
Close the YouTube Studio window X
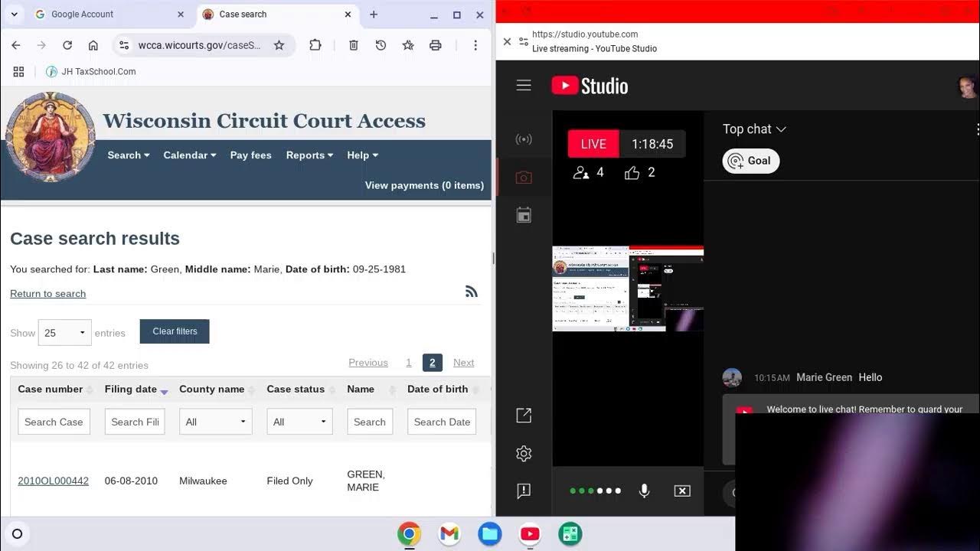(x=507, y=41)
